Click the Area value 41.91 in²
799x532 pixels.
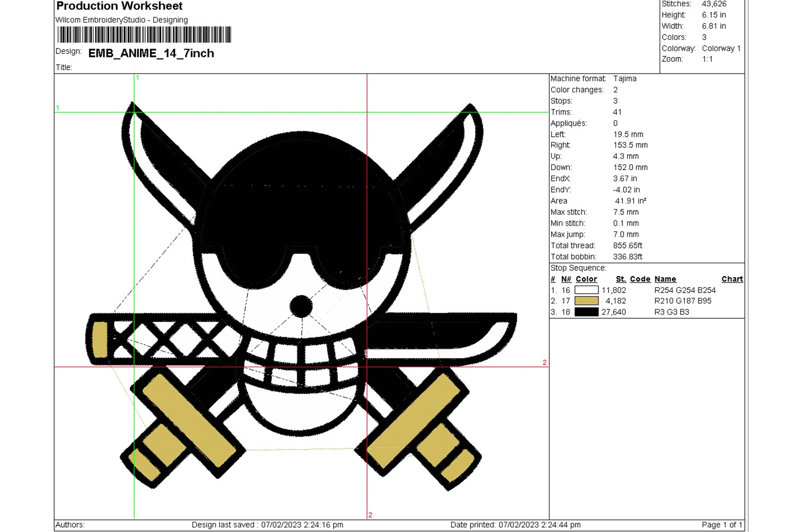tap(631, 201)
